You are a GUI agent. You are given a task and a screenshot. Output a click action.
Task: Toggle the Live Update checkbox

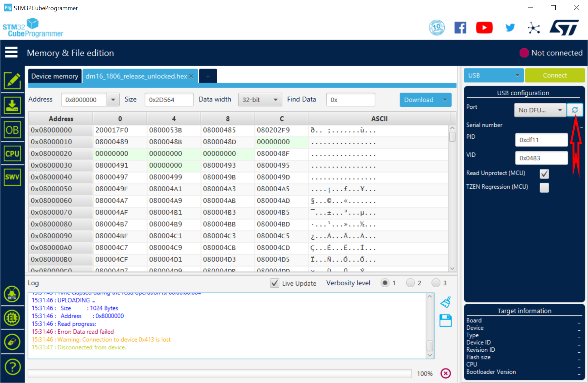click(x=274, y=283)
